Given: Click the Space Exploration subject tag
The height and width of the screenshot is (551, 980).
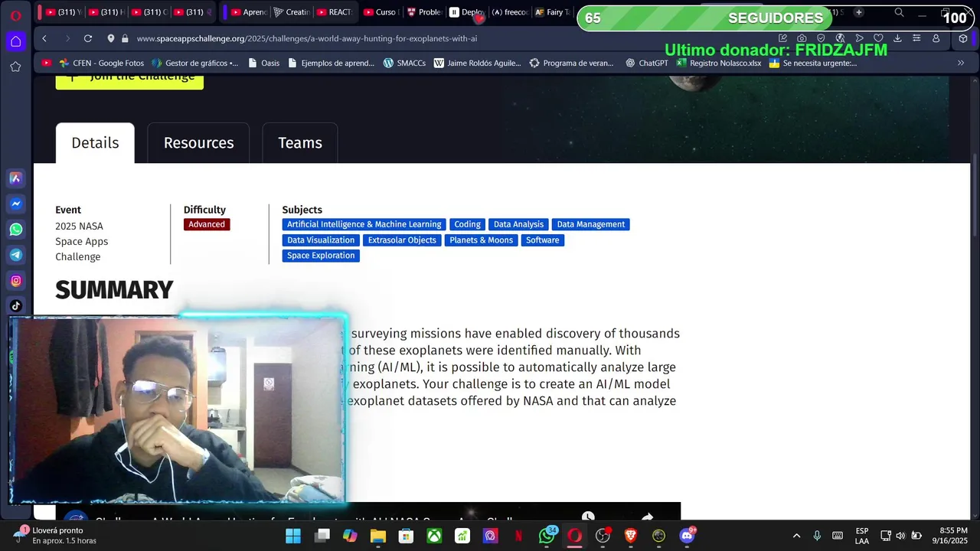Looking at the screenshot, I should tap(321, 256).
